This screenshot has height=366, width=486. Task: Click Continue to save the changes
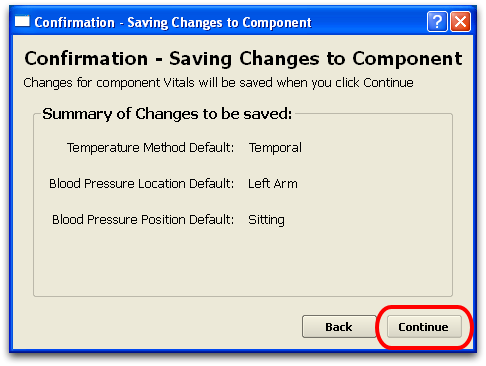tap(424, 327)
